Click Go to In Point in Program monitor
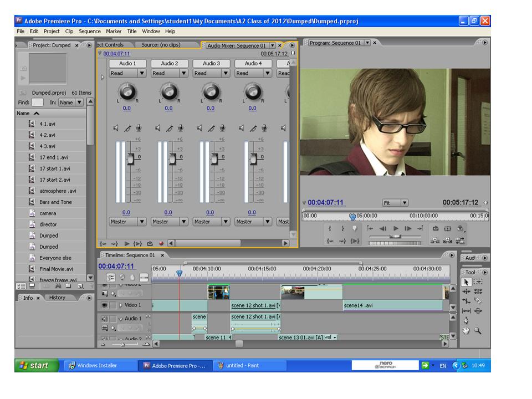Screen dimensions: 532x399 [330, 241]
